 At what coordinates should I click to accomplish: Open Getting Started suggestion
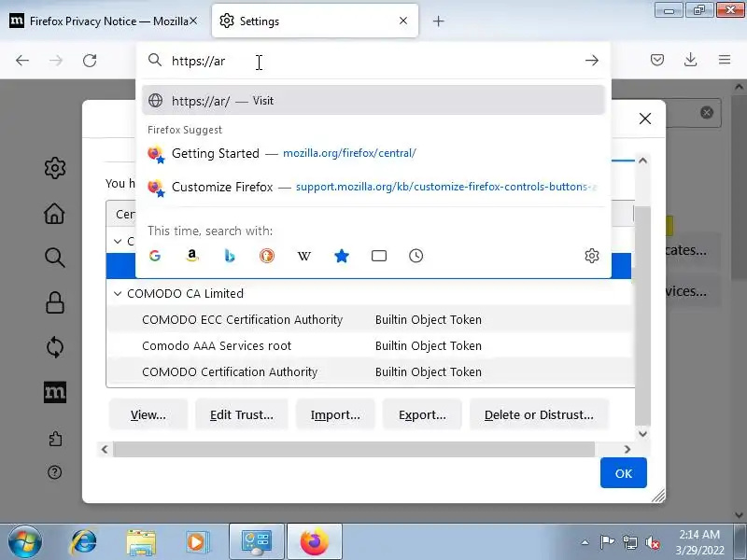click(373, 153)
